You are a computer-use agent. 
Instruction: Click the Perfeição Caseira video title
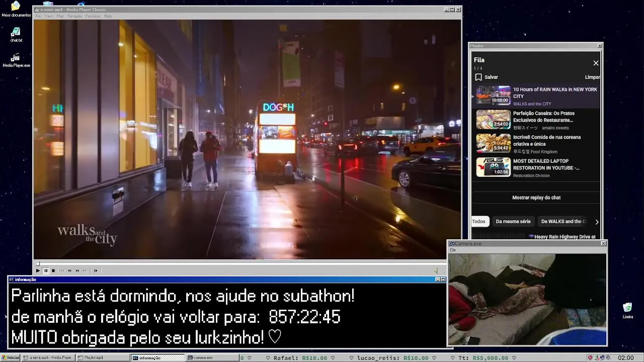pyautogui.click(x=544, y=117)
